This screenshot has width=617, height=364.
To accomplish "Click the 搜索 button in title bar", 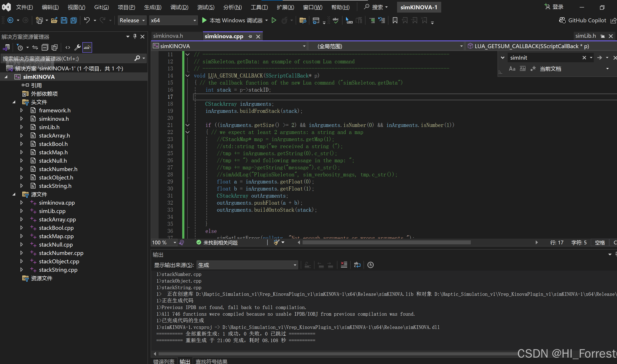I will (x=376, y=7).
